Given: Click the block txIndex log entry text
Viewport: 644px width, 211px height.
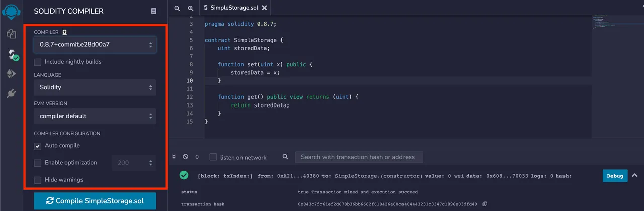Looking at the screenshot, I should click(x=385, y=176).
